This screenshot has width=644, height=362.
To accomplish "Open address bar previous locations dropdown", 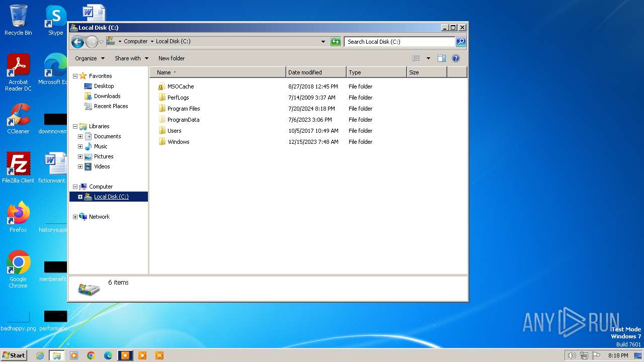I will (x=323, y=42).
